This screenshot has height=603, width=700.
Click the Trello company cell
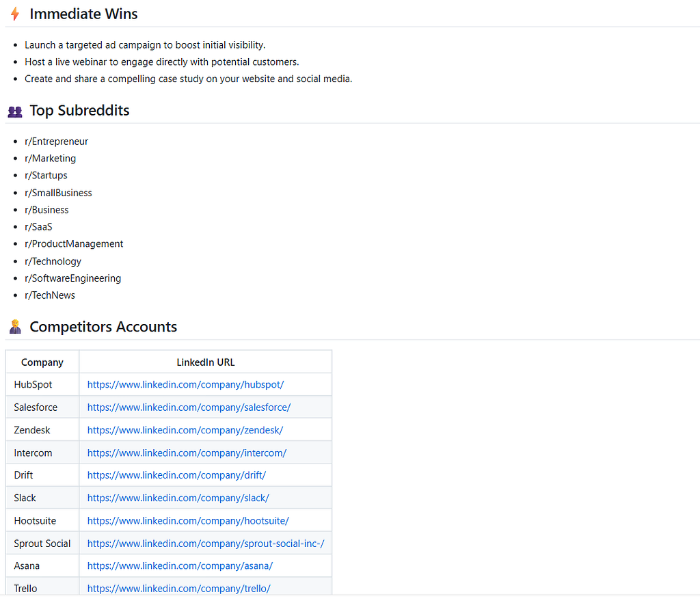click(42, 587)
